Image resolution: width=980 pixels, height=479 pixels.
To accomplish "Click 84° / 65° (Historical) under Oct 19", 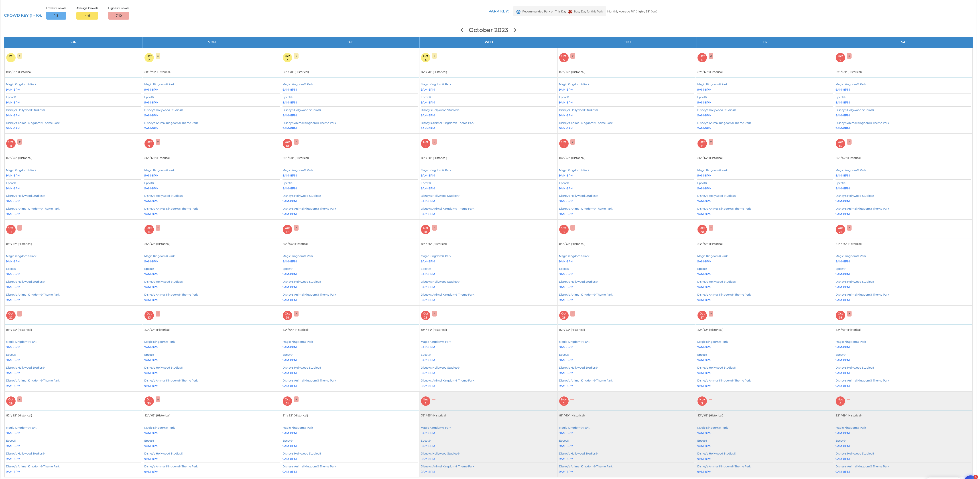I will 572,244.
